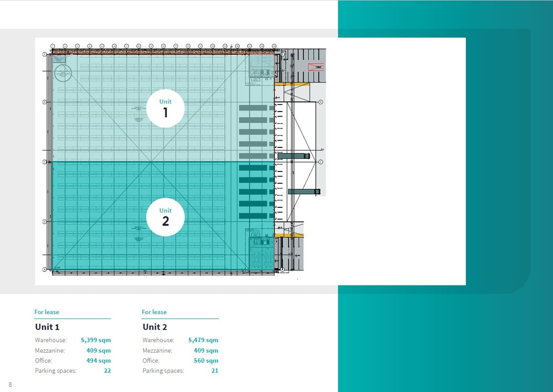Click the For lease label above Unit 1
Viewport: 553px width, 392px height.
[x=47, y=312]
